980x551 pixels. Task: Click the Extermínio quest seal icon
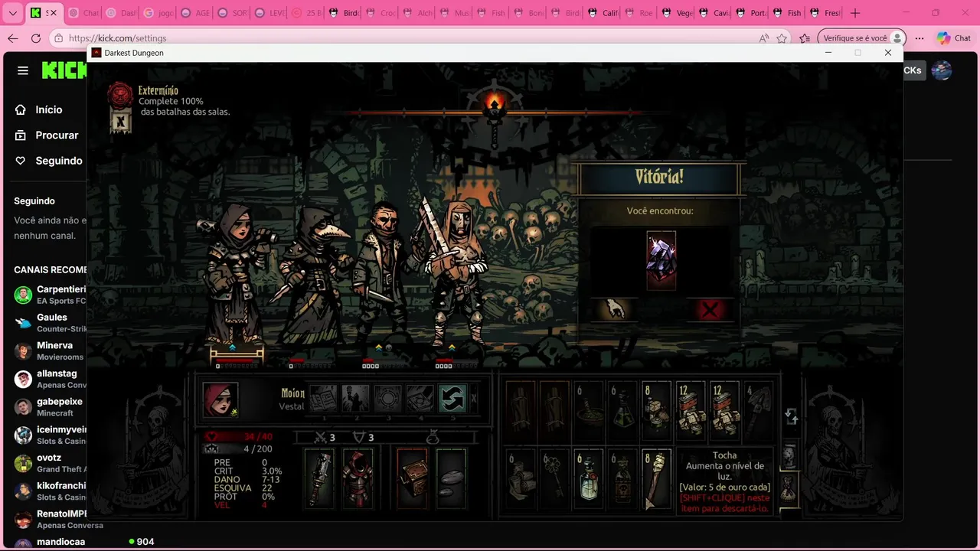(x=120, y=95)
